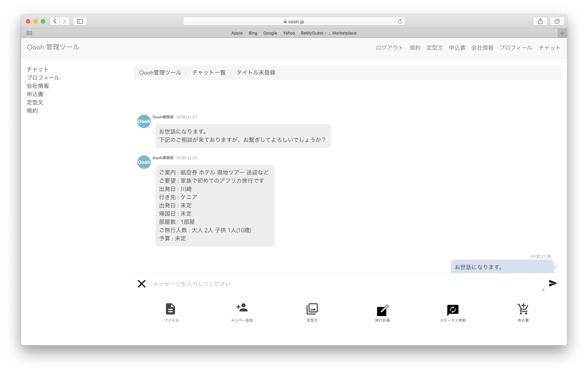Show all tabs overview button
This screenshot has width=588, height=373.
click(x=557, y=21)
